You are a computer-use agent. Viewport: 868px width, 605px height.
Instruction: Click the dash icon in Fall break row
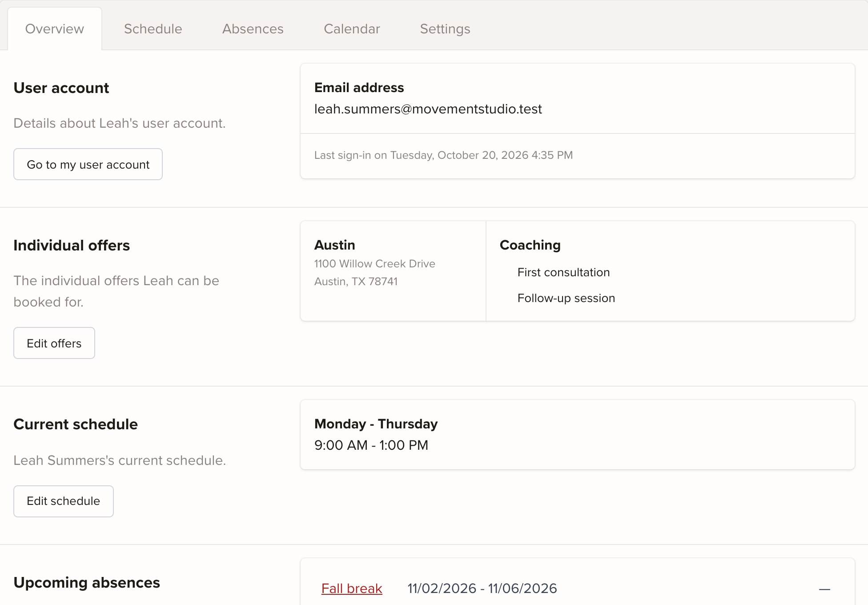pos(824,589)
